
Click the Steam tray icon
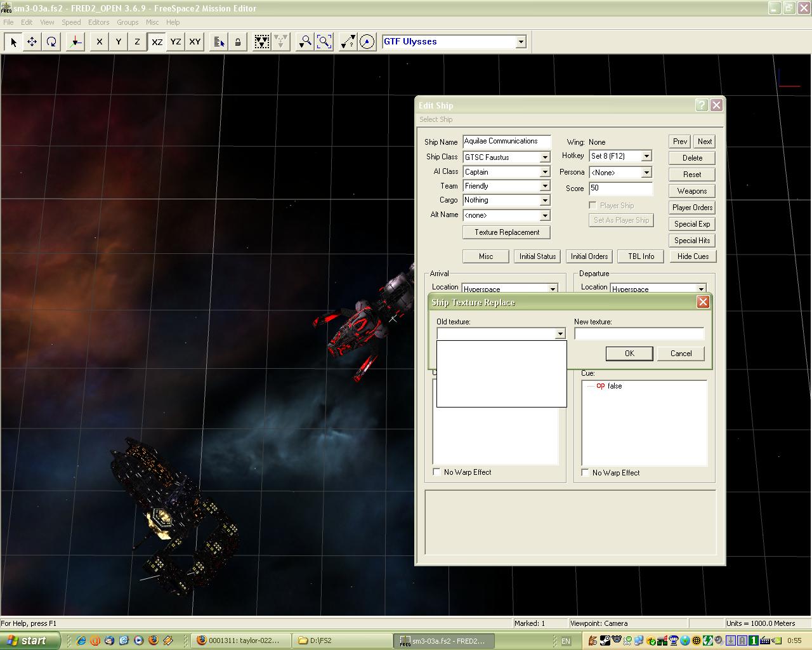coord(605,640)
